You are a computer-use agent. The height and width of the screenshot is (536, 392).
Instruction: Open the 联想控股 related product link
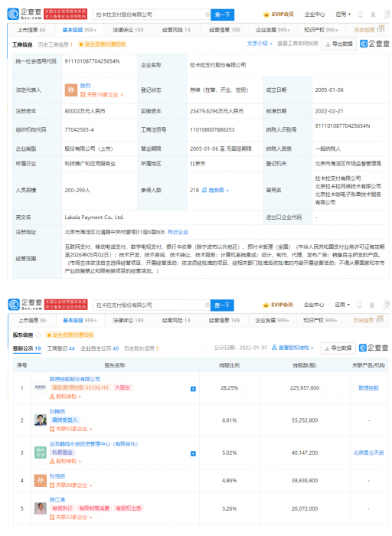point(368,388)
